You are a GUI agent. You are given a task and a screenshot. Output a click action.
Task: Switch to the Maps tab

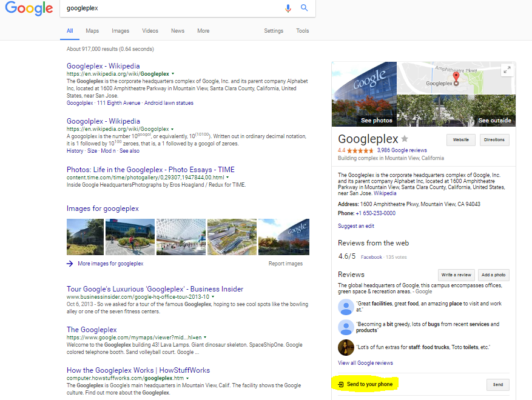(x=92, y=31)
